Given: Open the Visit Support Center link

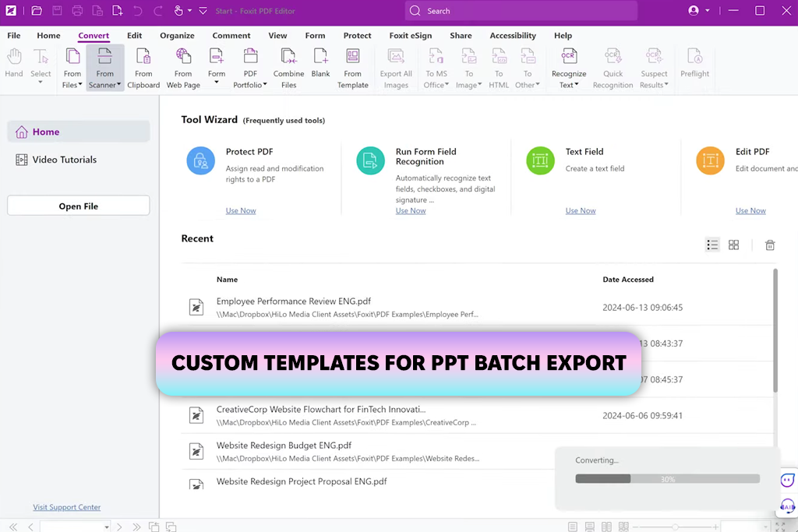Looking at the screenshot, I should 67,507.
